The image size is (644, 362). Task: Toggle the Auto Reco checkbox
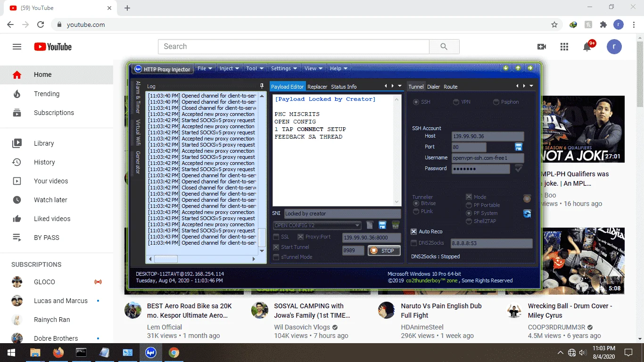tap(413, 231)
